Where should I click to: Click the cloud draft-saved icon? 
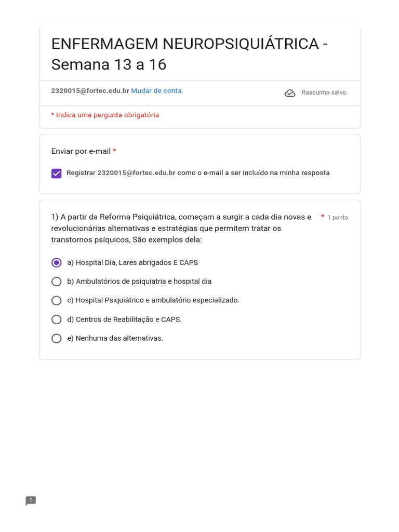[x=290, y=93]
